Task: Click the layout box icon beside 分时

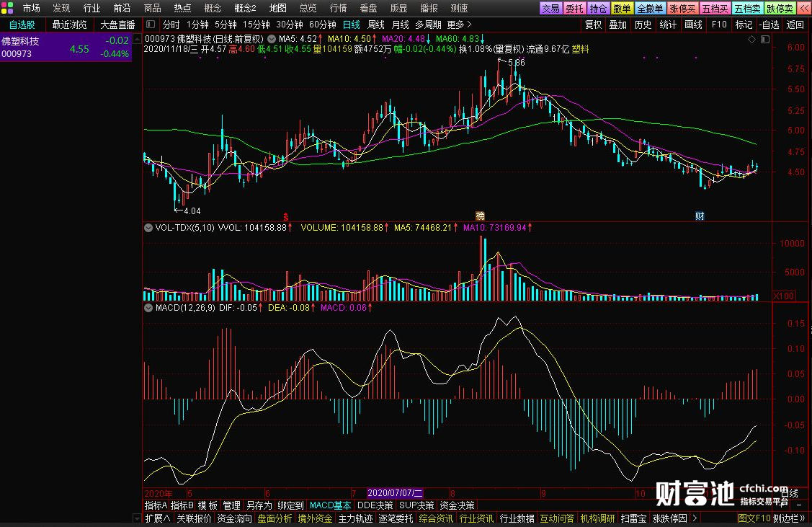Action: coord(151,25)
